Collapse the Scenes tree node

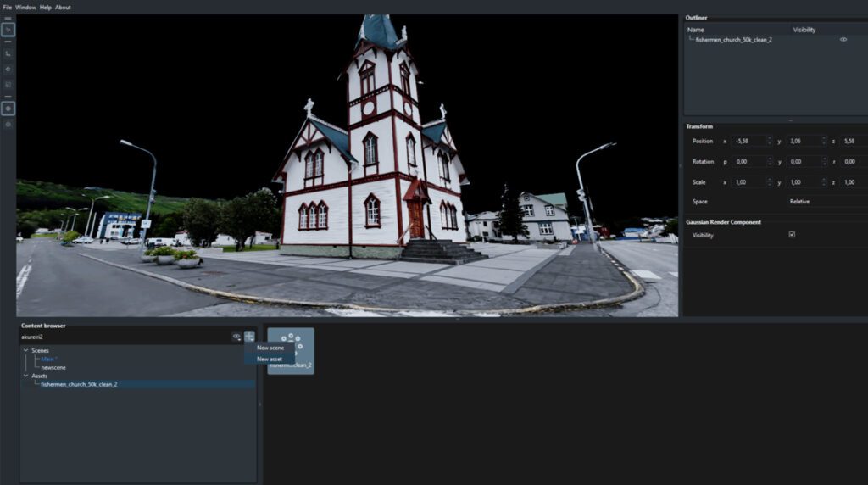(25, 350)
